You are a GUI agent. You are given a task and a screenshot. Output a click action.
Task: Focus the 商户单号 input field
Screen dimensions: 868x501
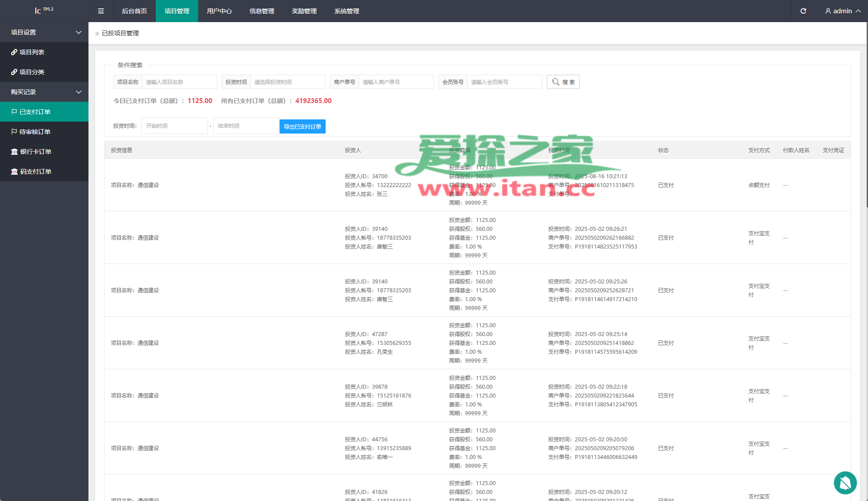[x=396, y=82]
